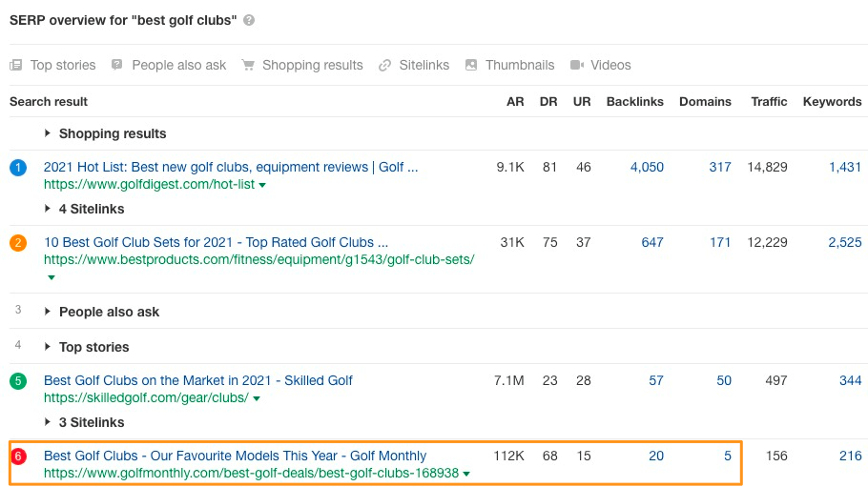
Task: Click the orange position 2 badge
Action: tap(18, 242)
